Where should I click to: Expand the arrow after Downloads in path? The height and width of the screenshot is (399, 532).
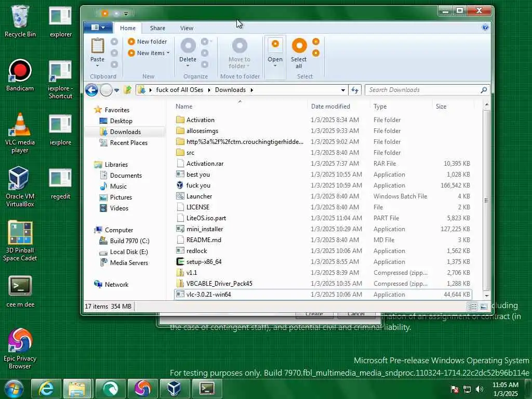click(x=252, y=90)
